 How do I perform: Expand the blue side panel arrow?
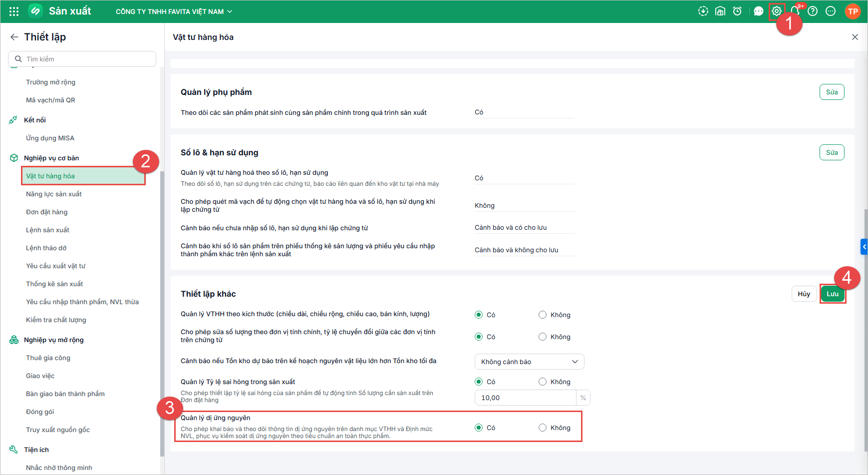pos(864,247)
